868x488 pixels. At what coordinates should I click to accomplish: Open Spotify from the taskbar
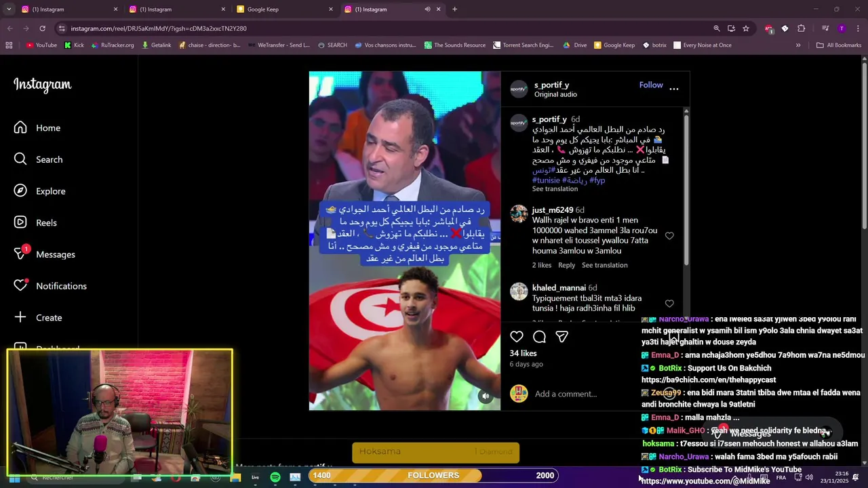[275, 477]
